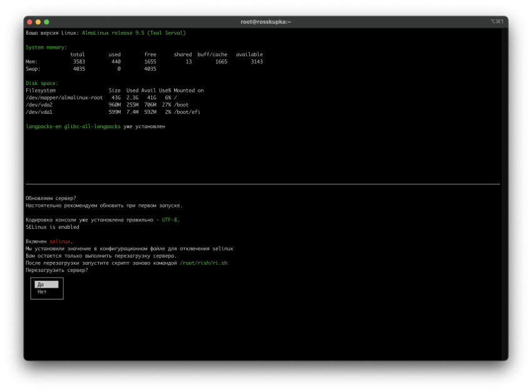Click the buff/cache column header
This screenshot has width=532, height=392.
(212, 54)
